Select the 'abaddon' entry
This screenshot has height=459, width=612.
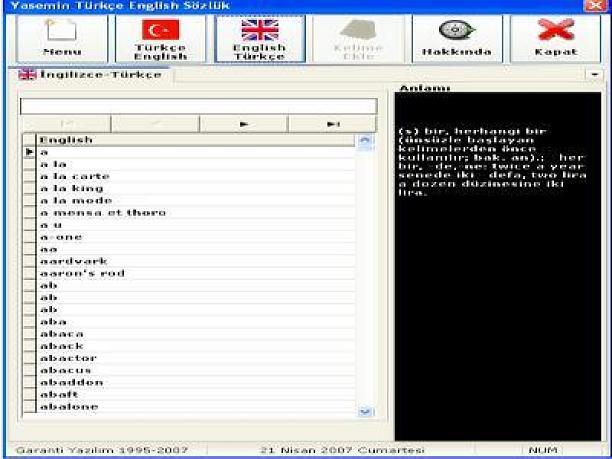[x=195, y=382]
